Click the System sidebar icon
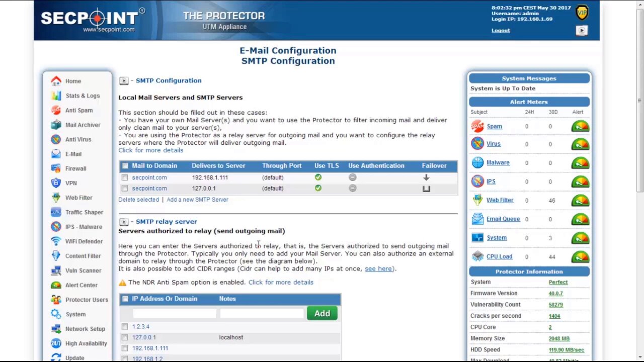This screenshot has height=362, width=644. click(56, 314)
